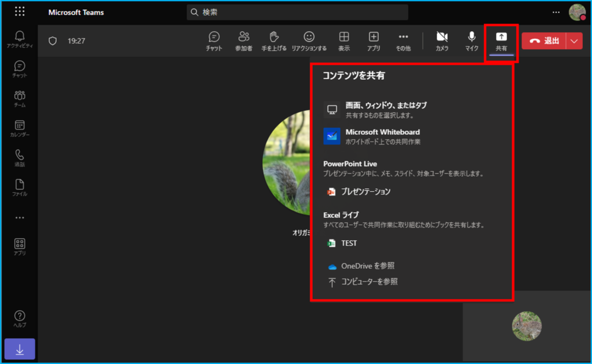Turn on the camera

(442, 41)
